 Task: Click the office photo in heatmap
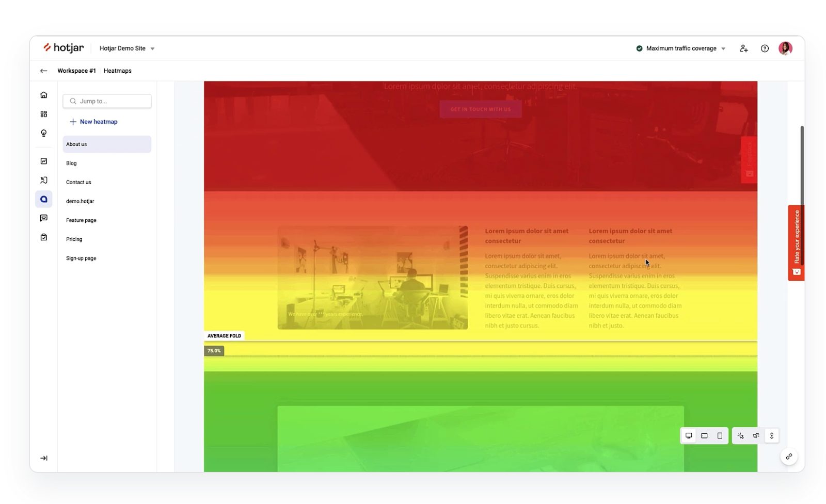point(373,278)
